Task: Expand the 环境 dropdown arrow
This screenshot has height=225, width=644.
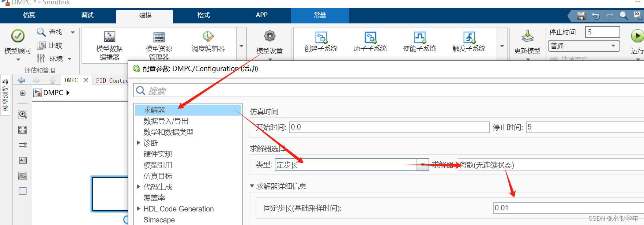Action: point(69,59)
